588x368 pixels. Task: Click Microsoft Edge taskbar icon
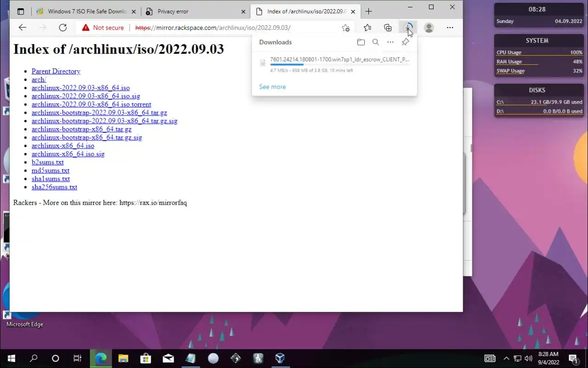point(101,358)
